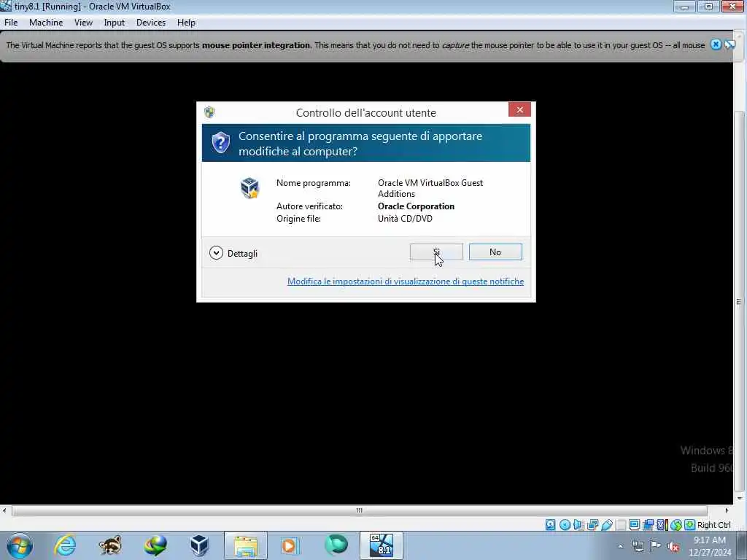Click the vertical scrollbar thumb of the VM window

pyautogui.click(x=739, y=302)
